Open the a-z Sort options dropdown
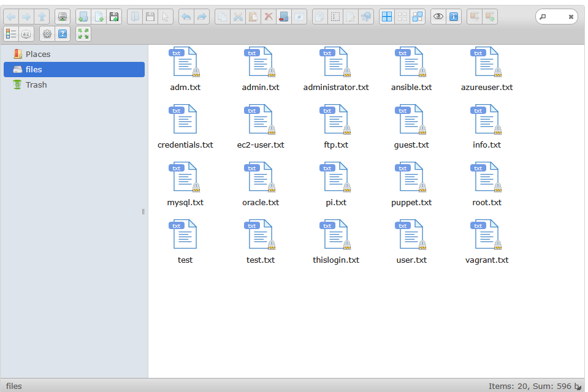588x392 pixels. pos(26,34)
